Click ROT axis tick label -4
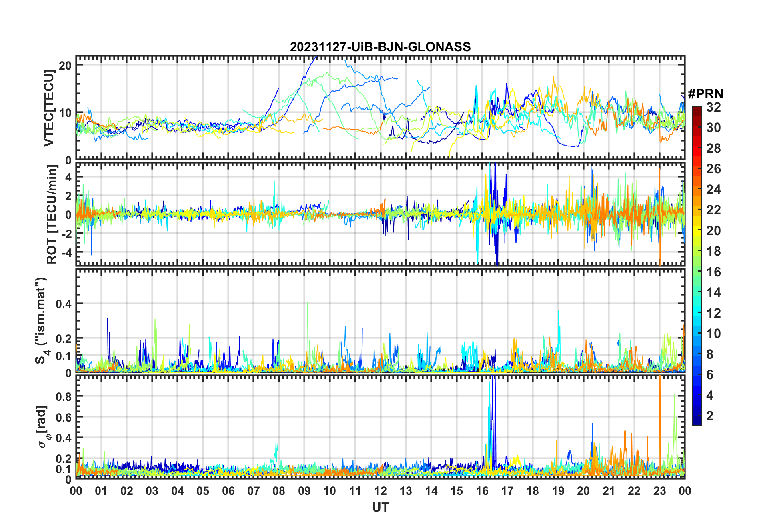 pos(66,252)
